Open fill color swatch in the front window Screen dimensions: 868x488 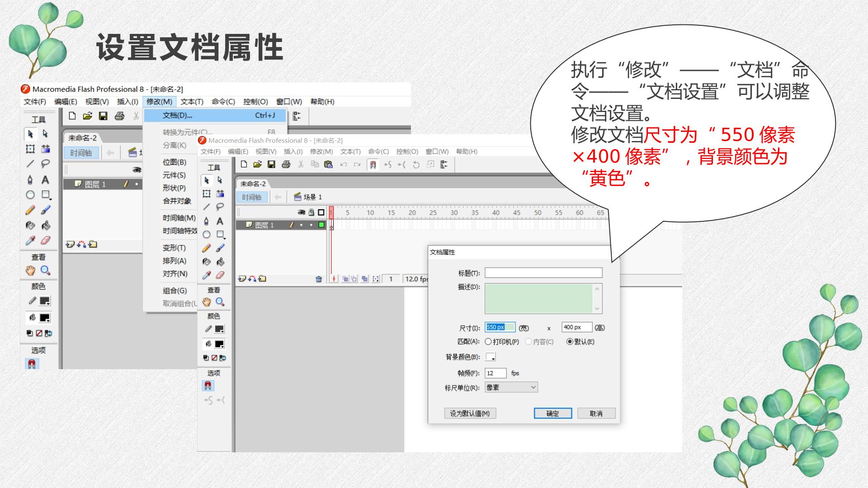(x=220, y=344)
